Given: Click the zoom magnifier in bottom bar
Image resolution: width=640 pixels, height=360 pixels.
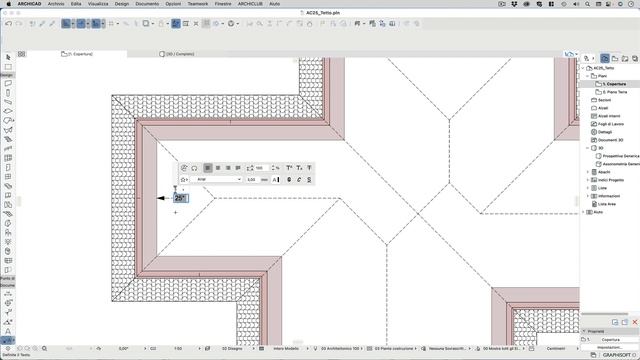Looking at the screenshot, I should click(x=44, y=349).
